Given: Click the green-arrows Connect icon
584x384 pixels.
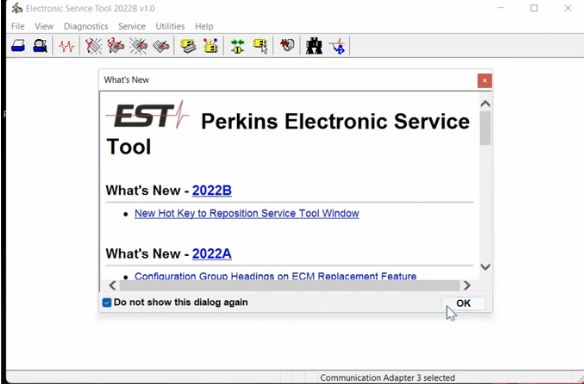Looking at the screenshot, I should point(237,46).
